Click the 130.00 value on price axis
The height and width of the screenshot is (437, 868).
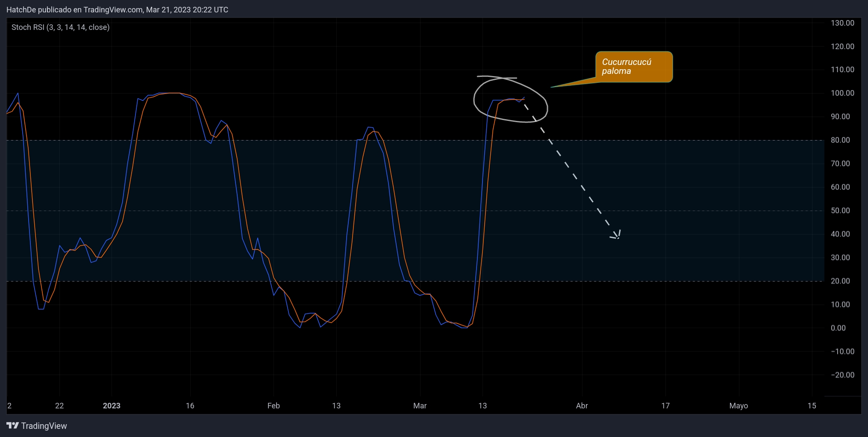tap(842, 23)
